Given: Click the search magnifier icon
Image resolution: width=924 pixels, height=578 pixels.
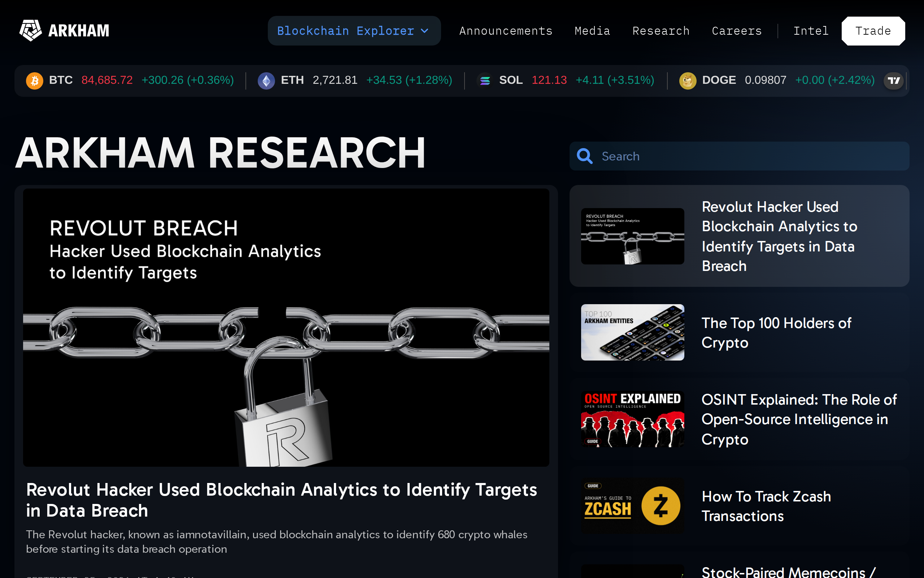Looking at the screenshot, I should 584,156.
